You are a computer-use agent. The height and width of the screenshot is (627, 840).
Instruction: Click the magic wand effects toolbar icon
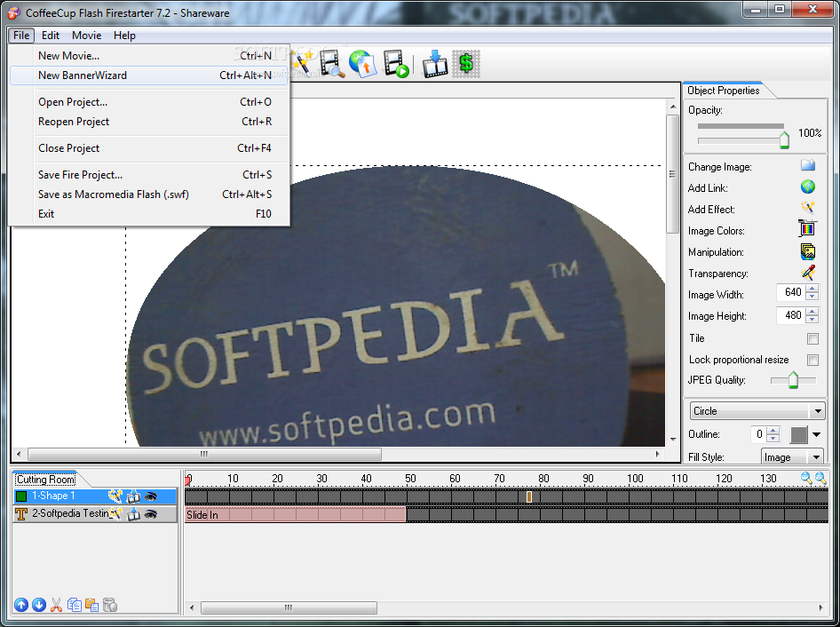pos(302,63)
